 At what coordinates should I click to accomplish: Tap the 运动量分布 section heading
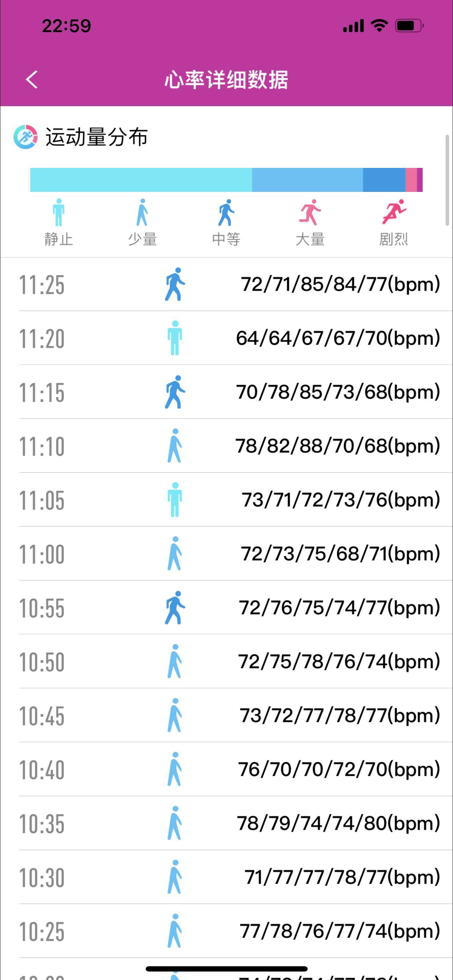click(x=96, y=137)
